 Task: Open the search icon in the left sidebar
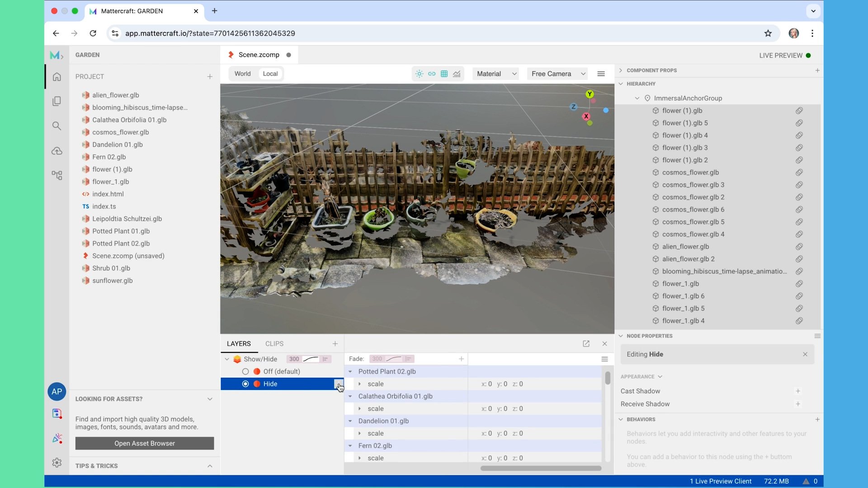pyautogui.click(x=57, y=126)
